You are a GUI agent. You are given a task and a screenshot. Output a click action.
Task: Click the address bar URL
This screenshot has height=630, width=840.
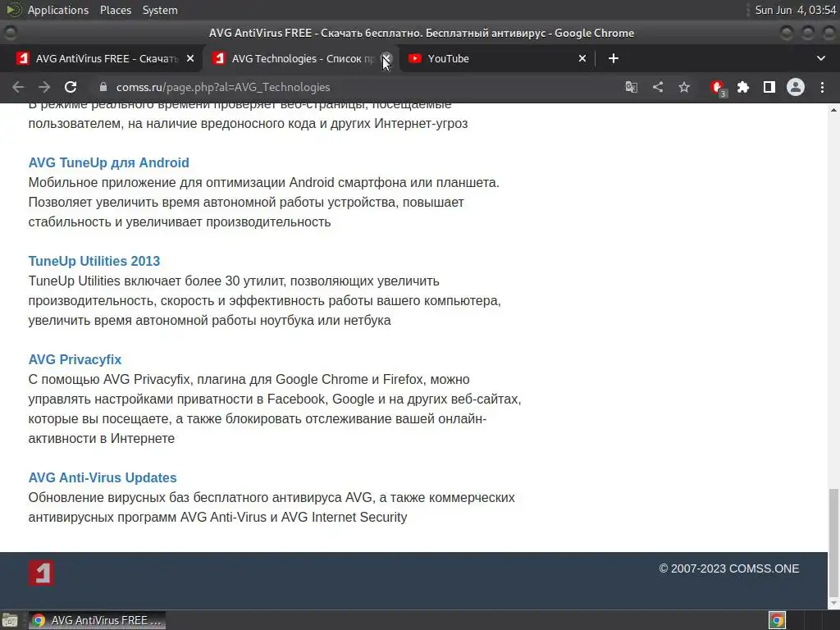tap(223, 87)
